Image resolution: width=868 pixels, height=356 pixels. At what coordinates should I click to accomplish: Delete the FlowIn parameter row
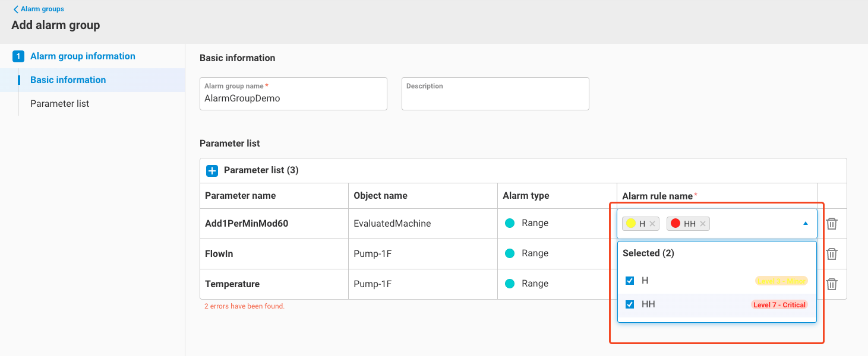pyautogui.click(x=832, y=254)
